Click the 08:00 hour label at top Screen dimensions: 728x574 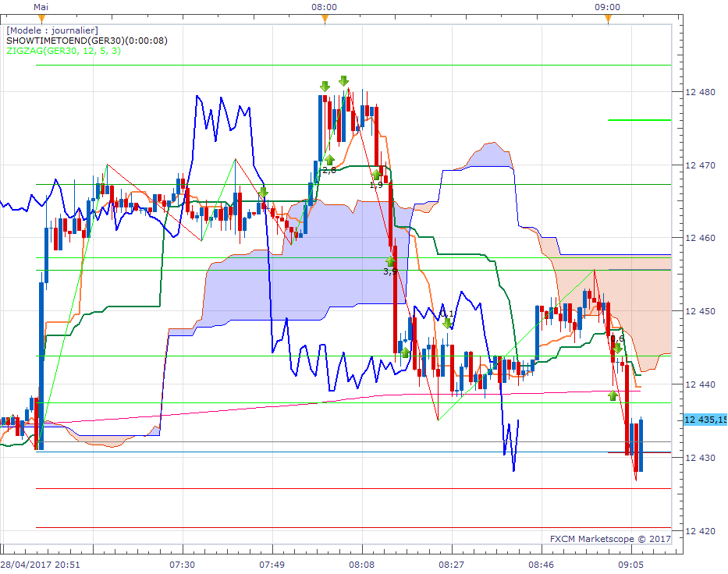(324, 7)
